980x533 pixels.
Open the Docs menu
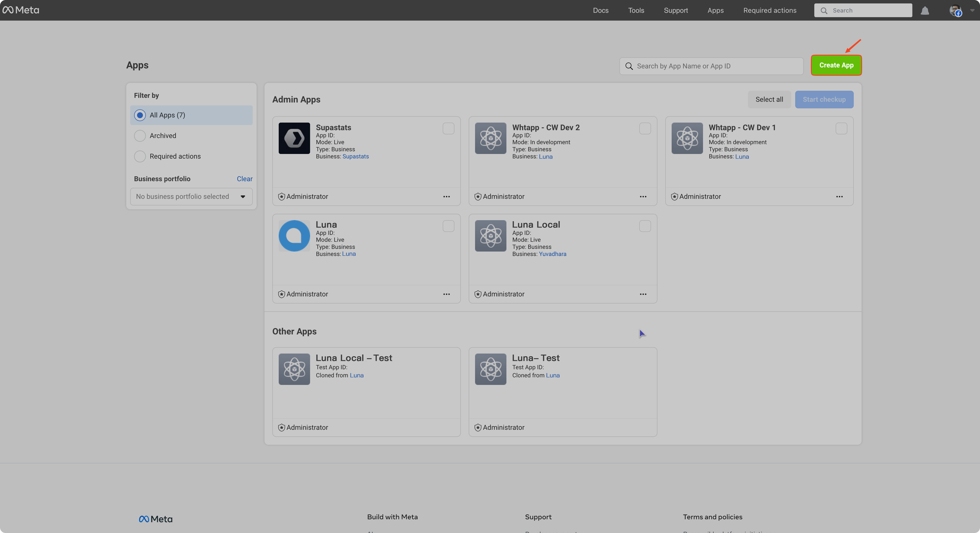[601, 10]
